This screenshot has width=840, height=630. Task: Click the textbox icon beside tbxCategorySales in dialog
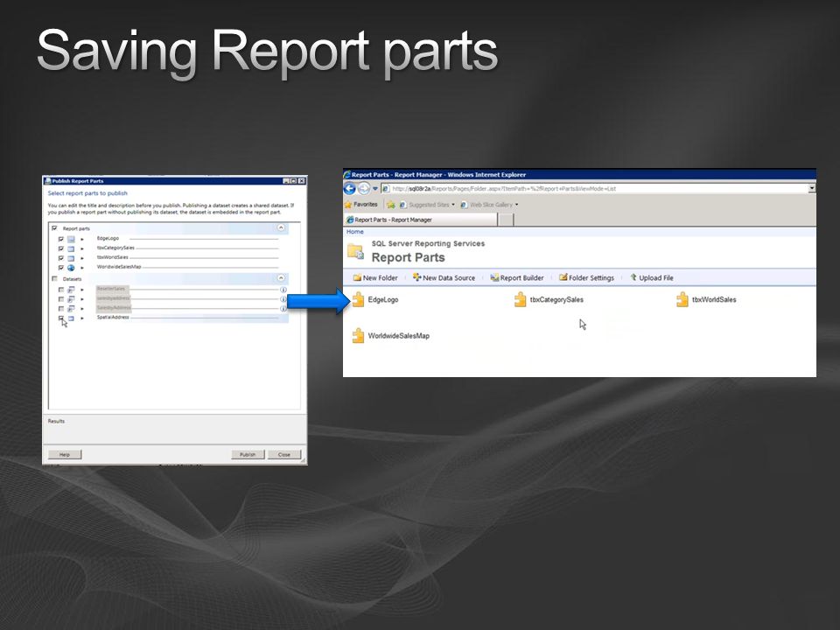click(71, 248)
